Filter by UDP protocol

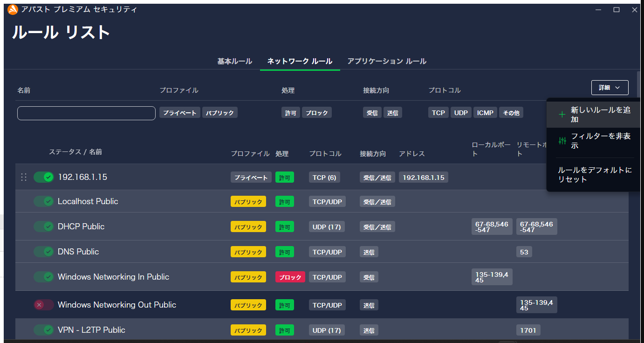[x=461, y=113]
